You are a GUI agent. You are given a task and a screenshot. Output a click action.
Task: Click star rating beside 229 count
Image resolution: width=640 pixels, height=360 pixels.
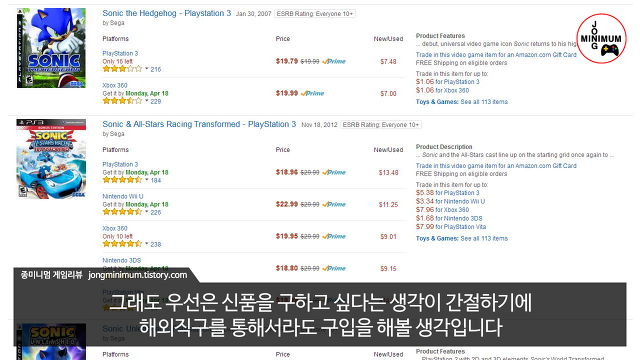(122, 100)
